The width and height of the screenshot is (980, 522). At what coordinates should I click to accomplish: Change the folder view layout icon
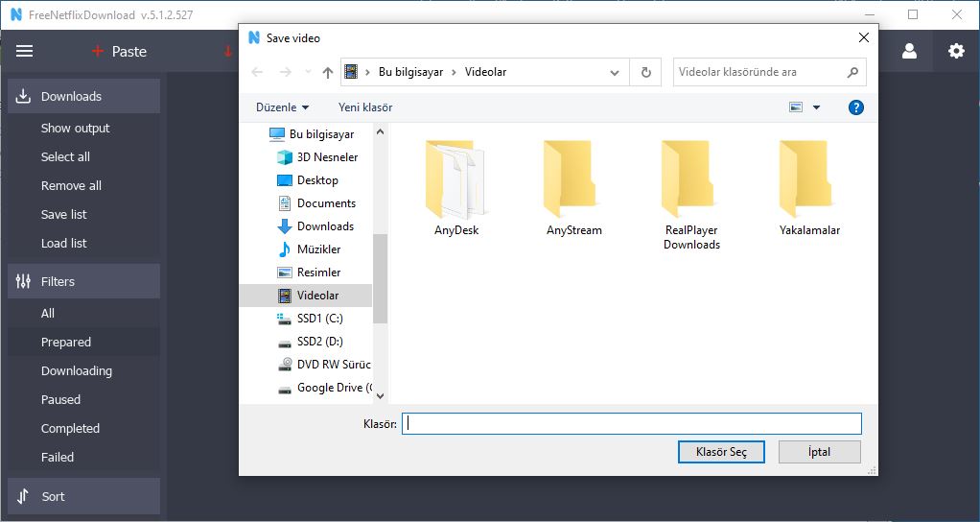[x=796, y=107]
